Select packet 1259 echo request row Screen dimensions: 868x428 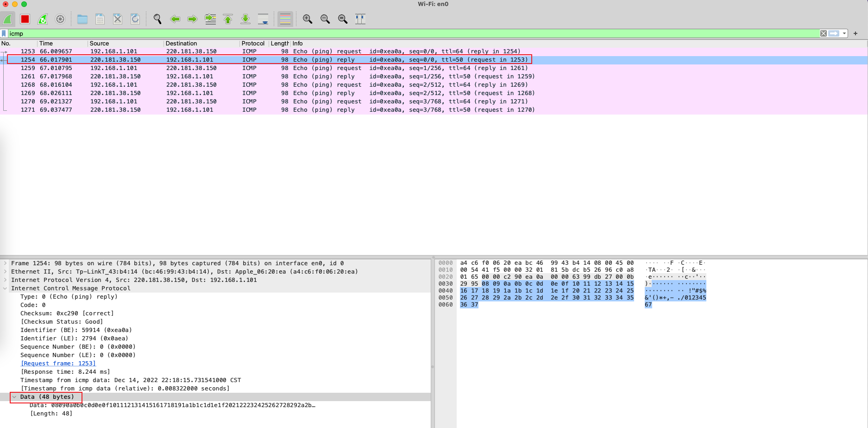[x=434, y=68]
